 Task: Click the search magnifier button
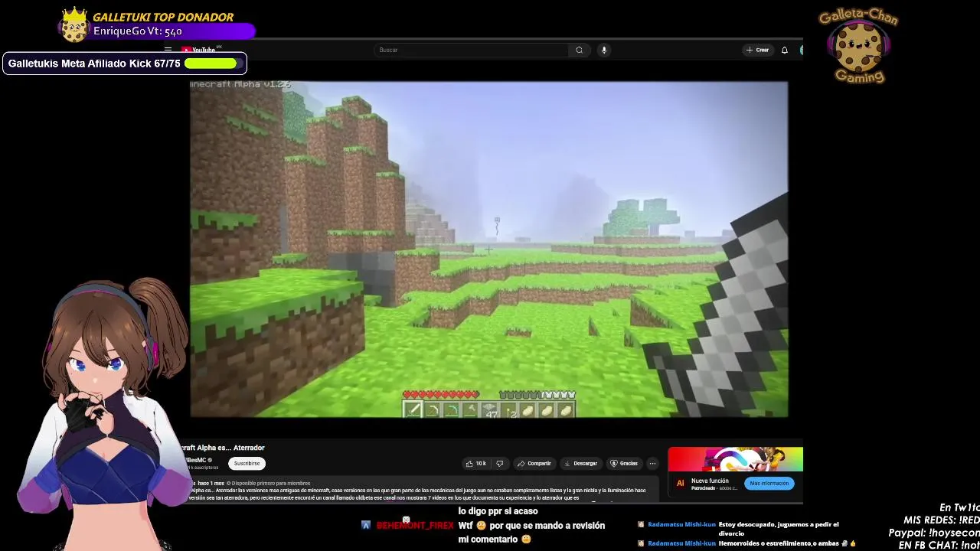click(580, 50)
